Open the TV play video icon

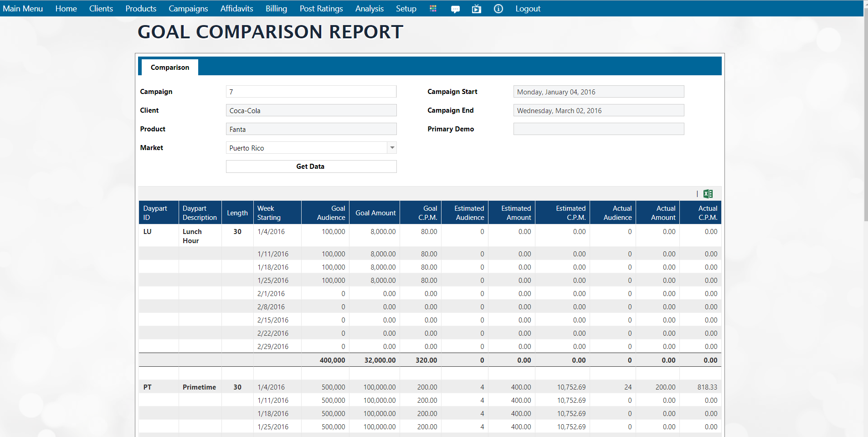point(476,9)
